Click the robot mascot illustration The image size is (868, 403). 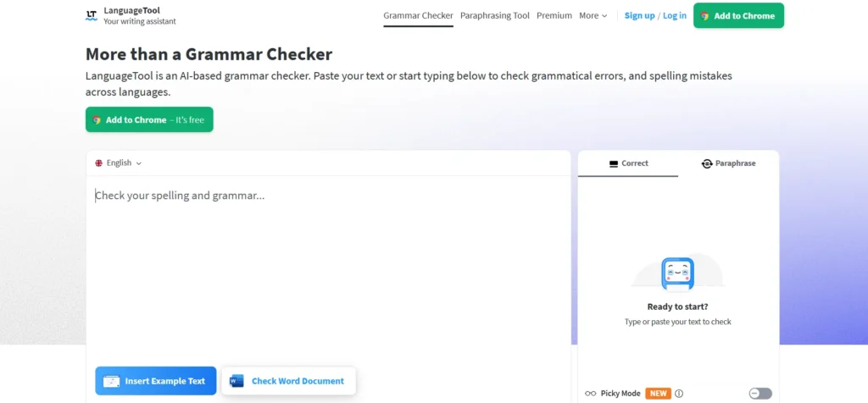(677, 273)
